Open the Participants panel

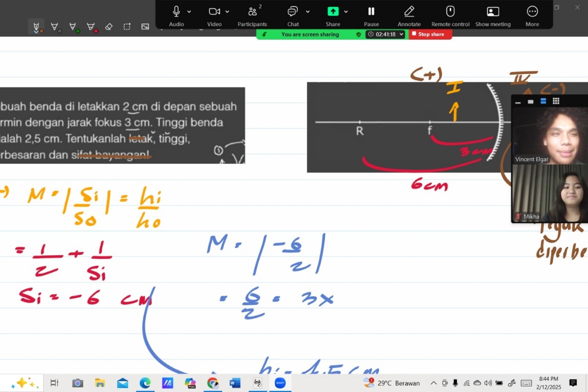click(252, 16)
